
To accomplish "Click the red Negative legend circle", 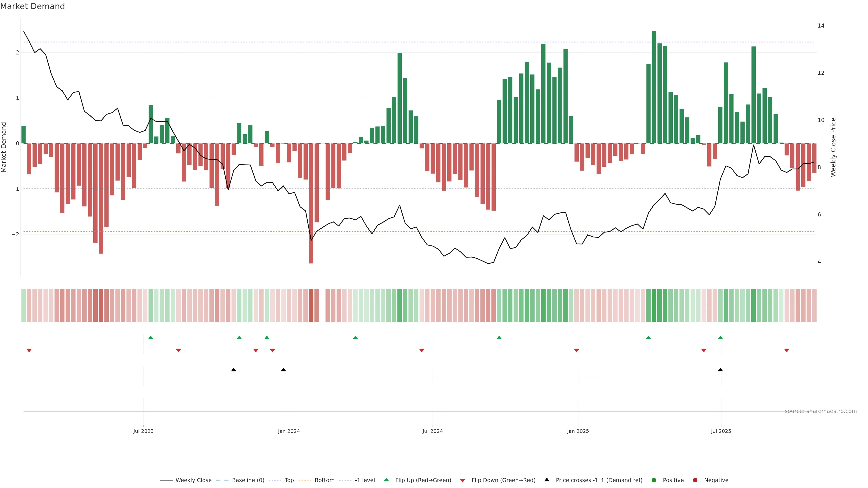I will (x=695, y=480).
